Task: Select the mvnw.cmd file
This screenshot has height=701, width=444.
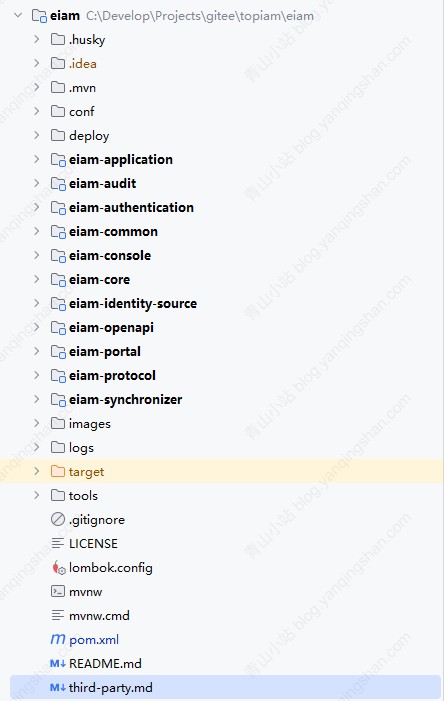Action: click(99, 616)
